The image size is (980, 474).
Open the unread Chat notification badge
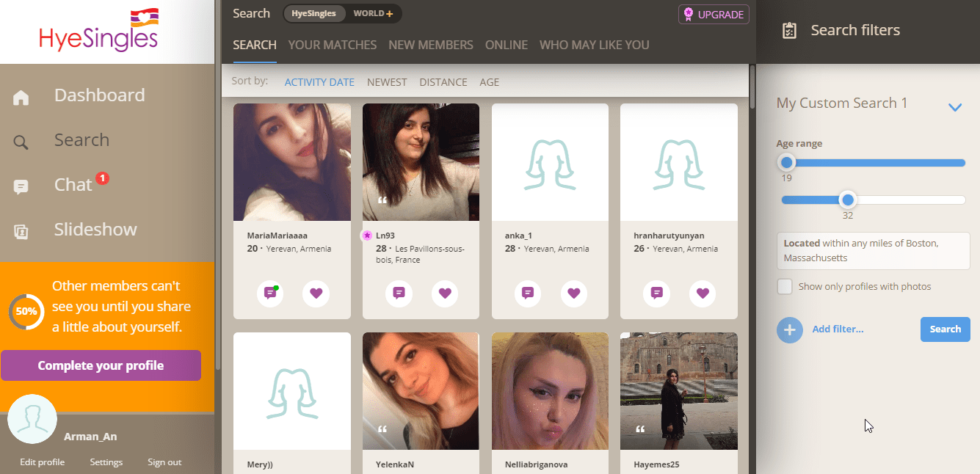click(102, 178)
